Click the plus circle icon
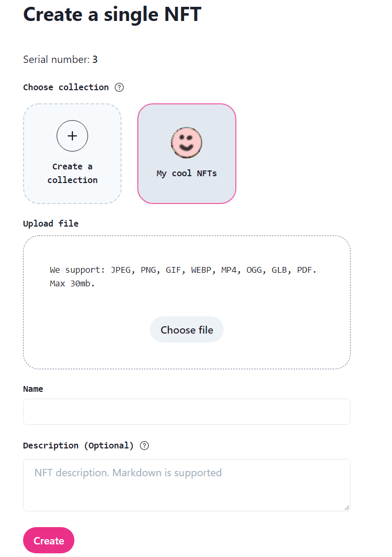 coord(72,136)
